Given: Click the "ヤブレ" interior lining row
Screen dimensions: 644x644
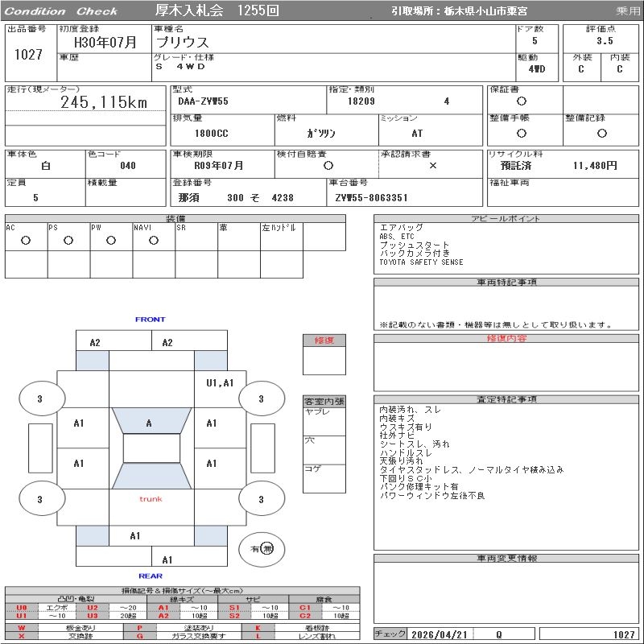Looking at the screenshot, I should point(324,421).
